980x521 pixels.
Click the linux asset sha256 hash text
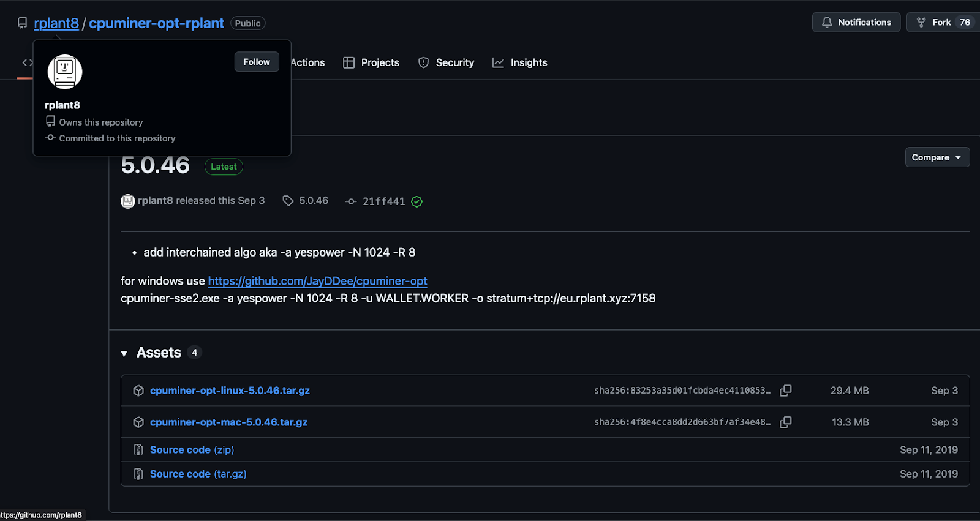[682, 391]
